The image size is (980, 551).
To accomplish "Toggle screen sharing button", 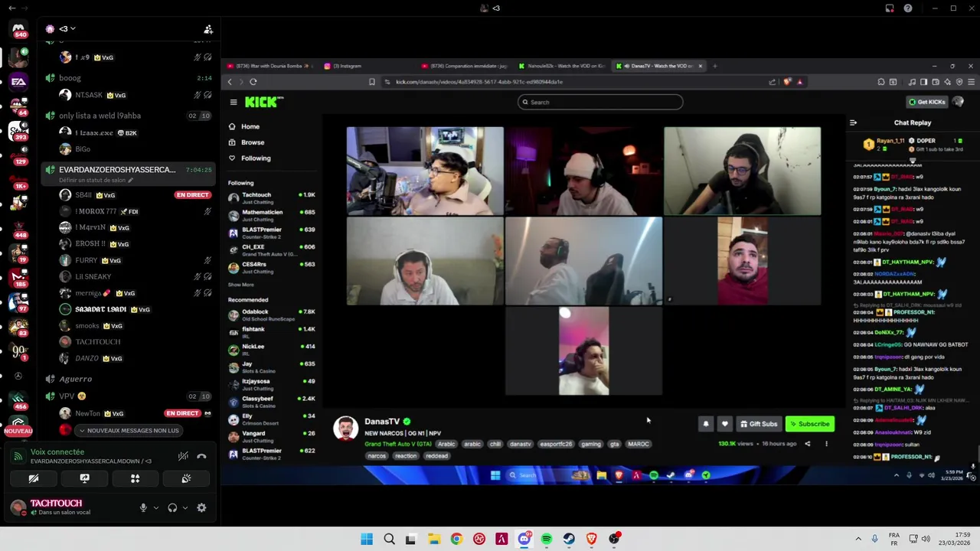I will pos(84,478).
